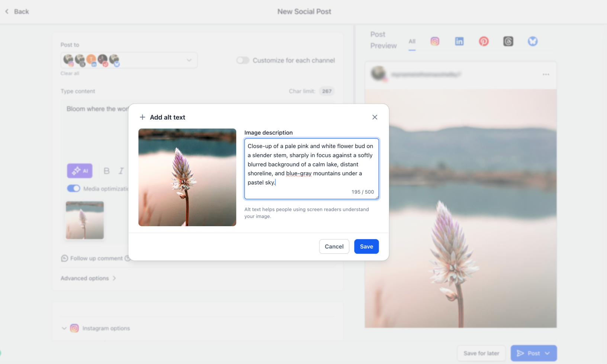Click into the Image description text field
This screenshot has height=364, width=607.
312,169
